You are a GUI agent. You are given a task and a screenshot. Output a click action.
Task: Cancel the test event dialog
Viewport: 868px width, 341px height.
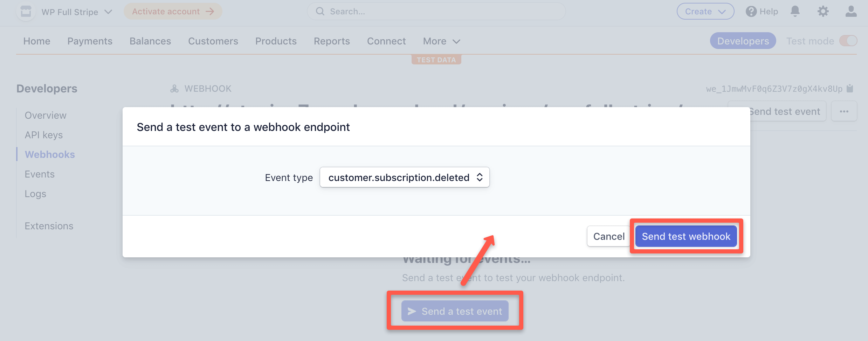click(609, 236)
